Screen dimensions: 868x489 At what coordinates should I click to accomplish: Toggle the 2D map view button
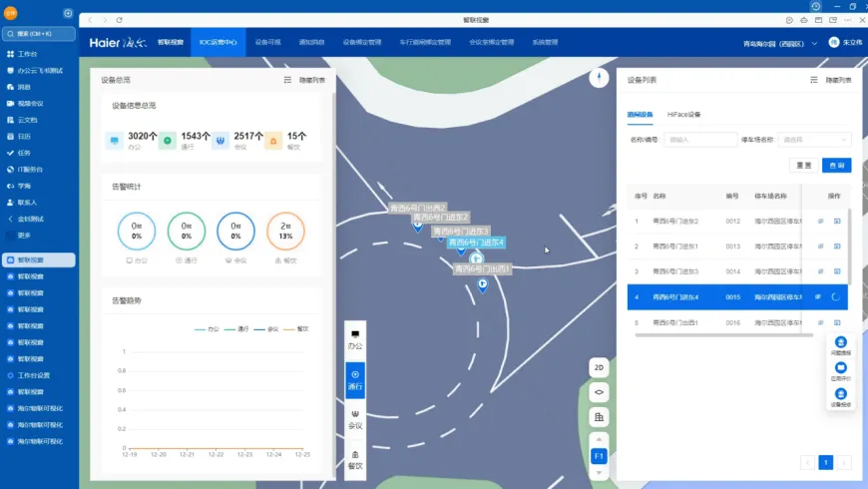point(599,367)
